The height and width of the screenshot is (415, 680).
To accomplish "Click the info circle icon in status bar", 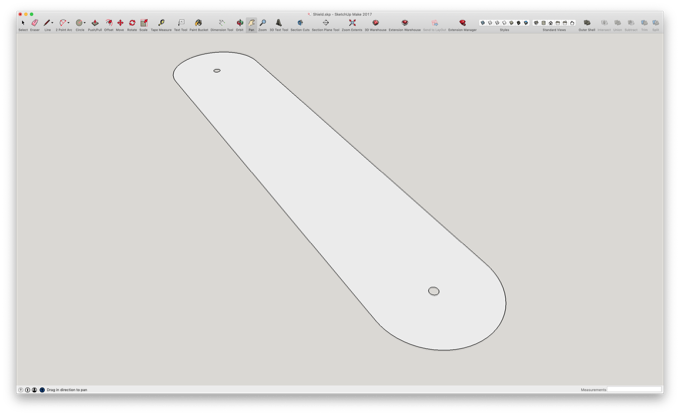I will [x=27, y=390].
